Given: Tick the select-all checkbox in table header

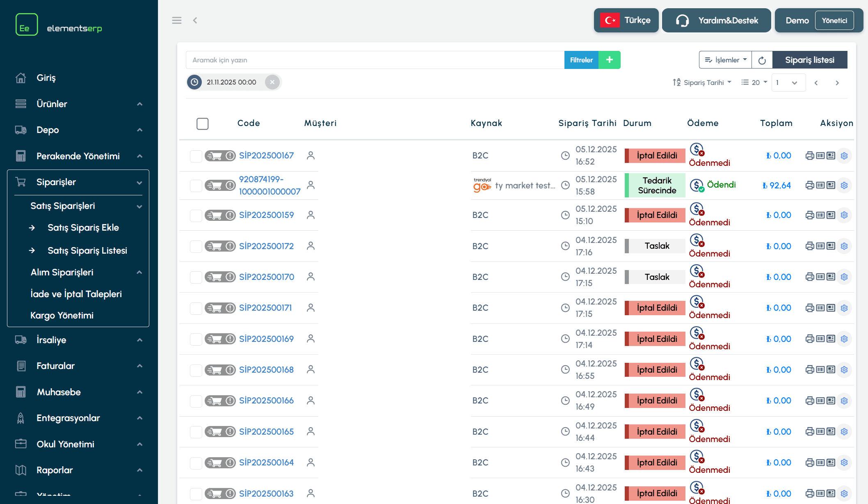Looking at the screenshot, I should (202, 124).
